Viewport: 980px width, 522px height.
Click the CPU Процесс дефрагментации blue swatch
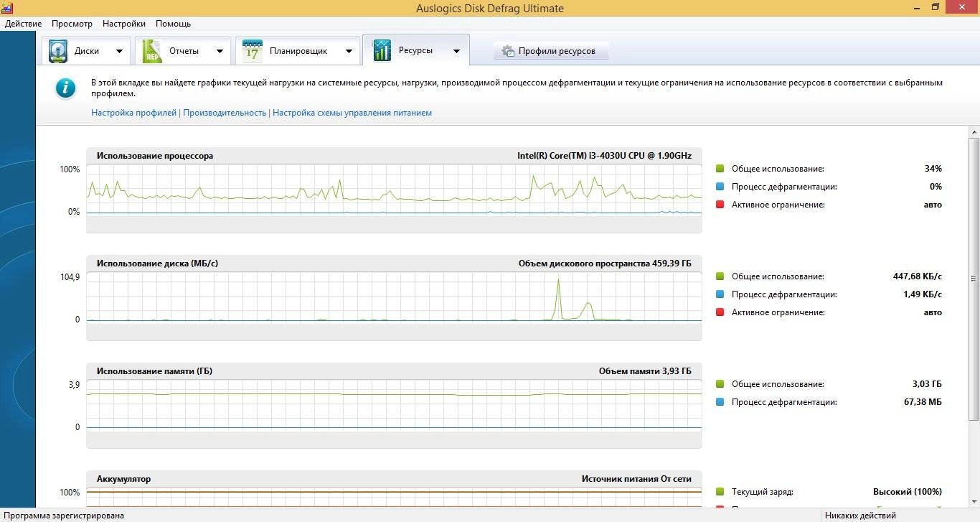720,187
